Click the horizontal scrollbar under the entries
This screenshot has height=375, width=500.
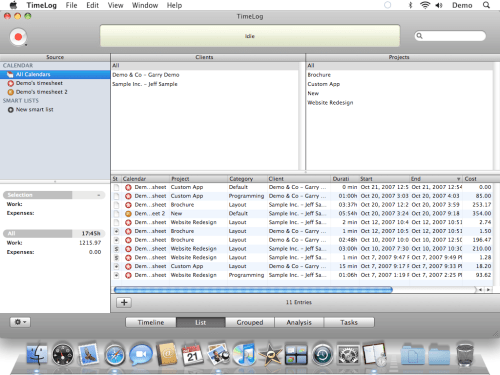(253, 290)
